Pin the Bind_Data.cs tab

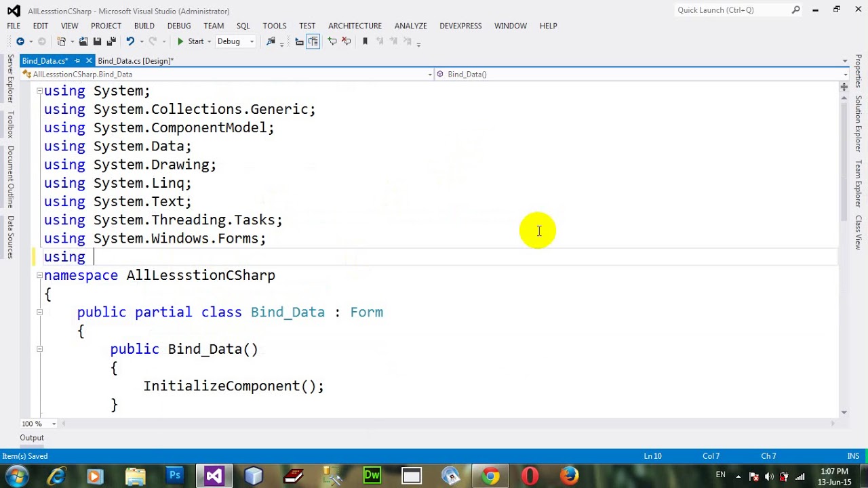[x=77, y=61]
